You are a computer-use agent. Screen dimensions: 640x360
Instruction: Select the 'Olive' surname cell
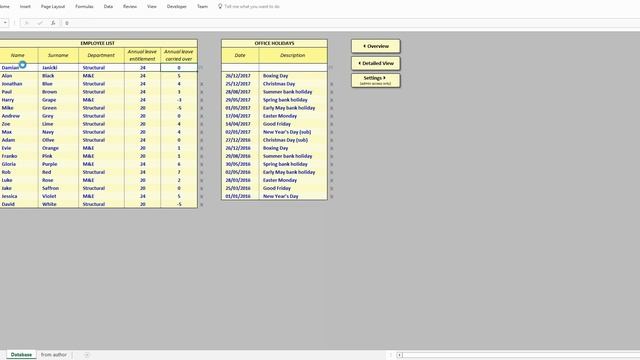click(x=58, y=140)
